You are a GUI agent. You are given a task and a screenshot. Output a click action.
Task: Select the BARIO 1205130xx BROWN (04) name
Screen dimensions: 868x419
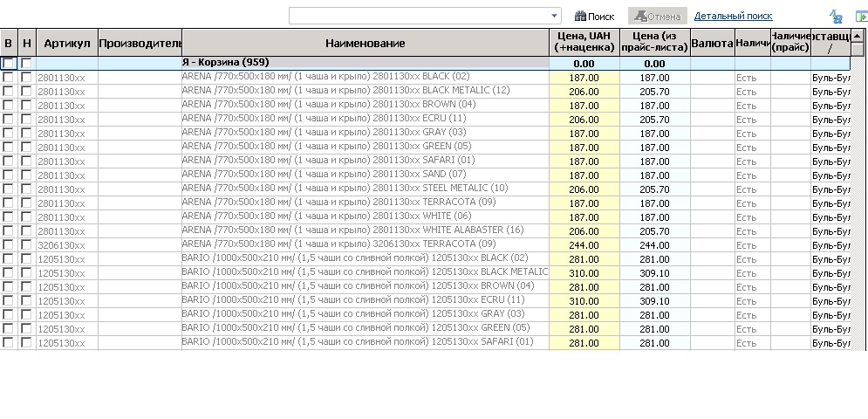click(359, 286)
